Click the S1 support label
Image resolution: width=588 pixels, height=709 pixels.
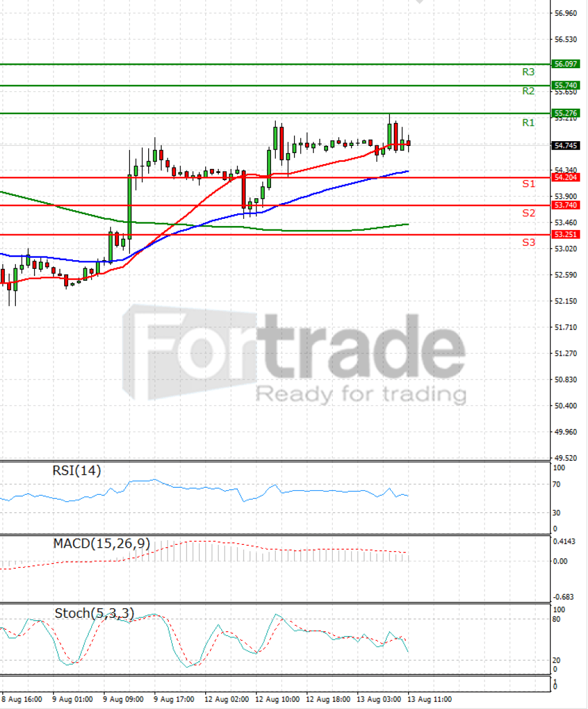(529, 184)
